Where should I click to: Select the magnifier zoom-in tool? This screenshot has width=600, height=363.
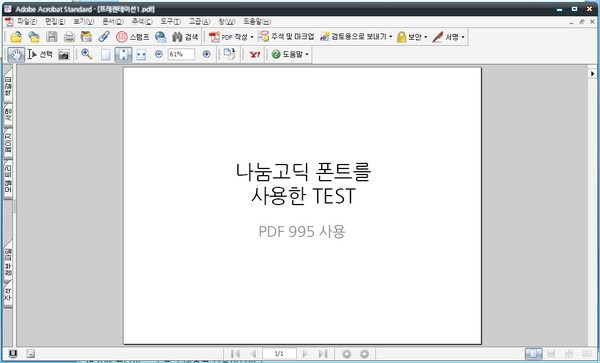point(87,55)
